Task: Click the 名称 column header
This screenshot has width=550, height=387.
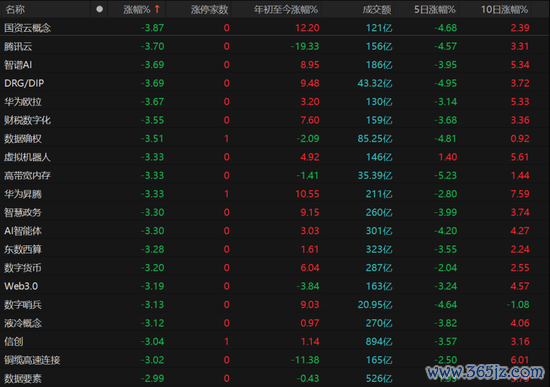Action: (15, 9)
